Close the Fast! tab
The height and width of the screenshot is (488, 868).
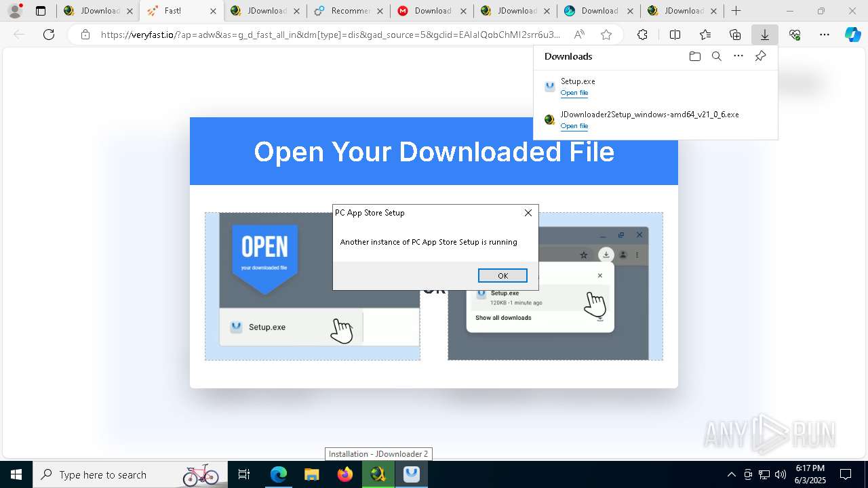[213, 11]
